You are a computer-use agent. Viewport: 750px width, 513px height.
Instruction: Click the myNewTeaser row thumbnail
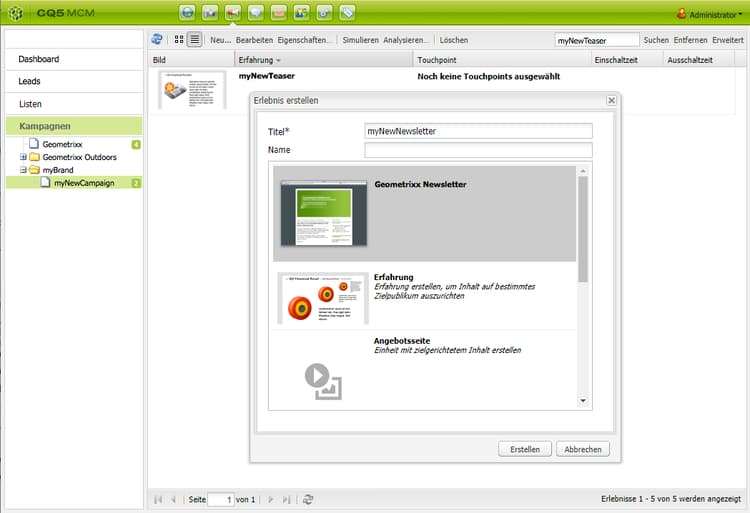click(192, 90)
